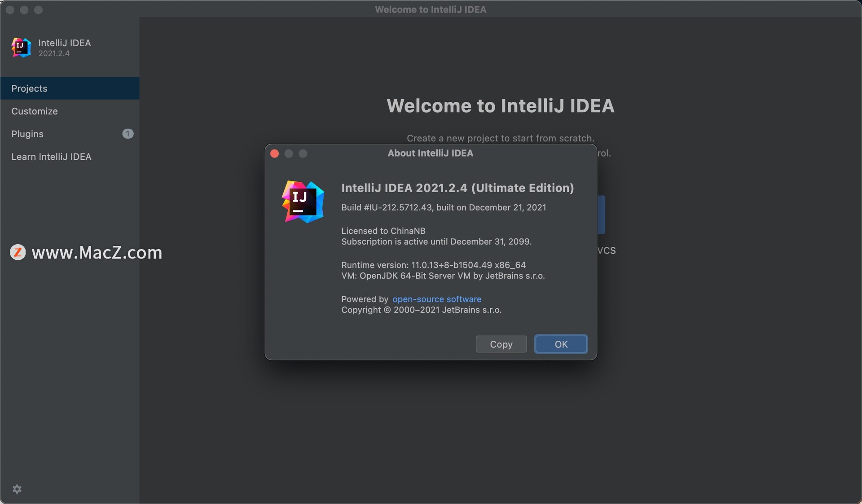Click the Build #IU-212.5712.43 line
Image resolution: width=862 pixels, height=504 pixels.
coord(444,207)
